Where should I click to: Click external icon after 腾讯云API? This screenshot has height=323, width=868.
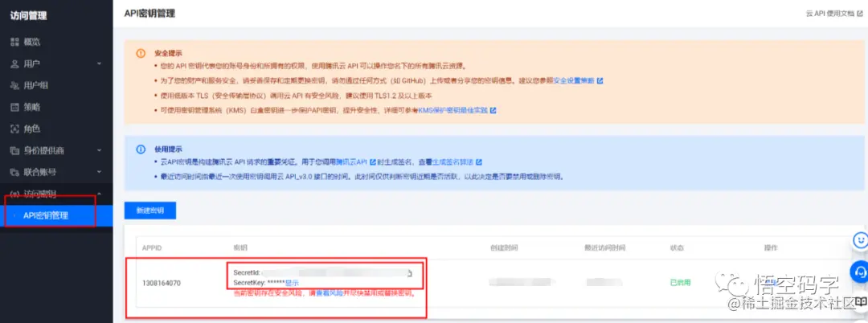(x=373, y=162)
